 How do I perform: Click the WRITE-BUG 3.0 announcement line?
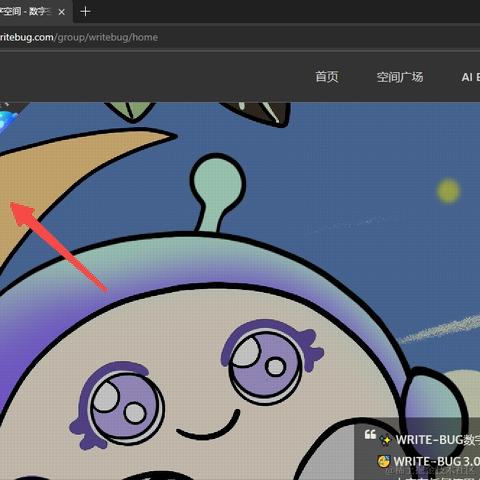pos(436,461)
